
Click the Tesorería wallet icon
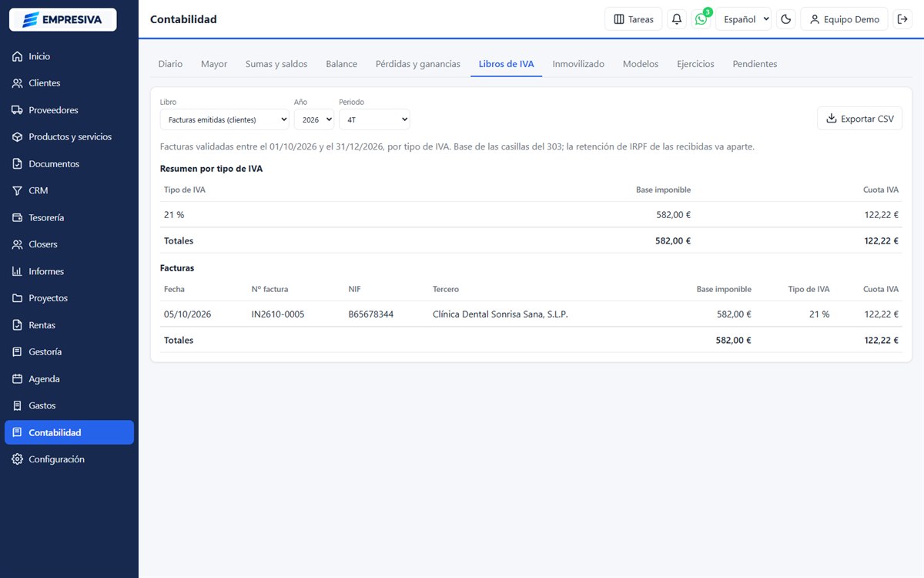pos(17,217)
